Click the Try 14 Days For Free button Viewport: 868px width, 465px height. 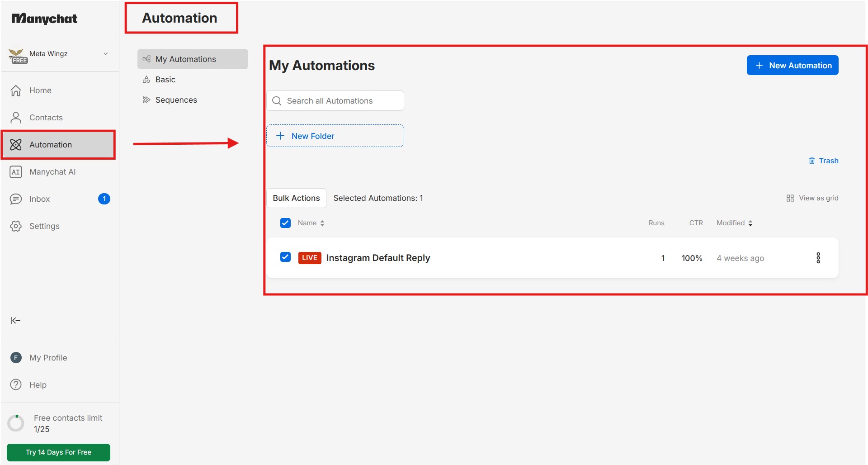pyautogui.click(x=58, y=452)
